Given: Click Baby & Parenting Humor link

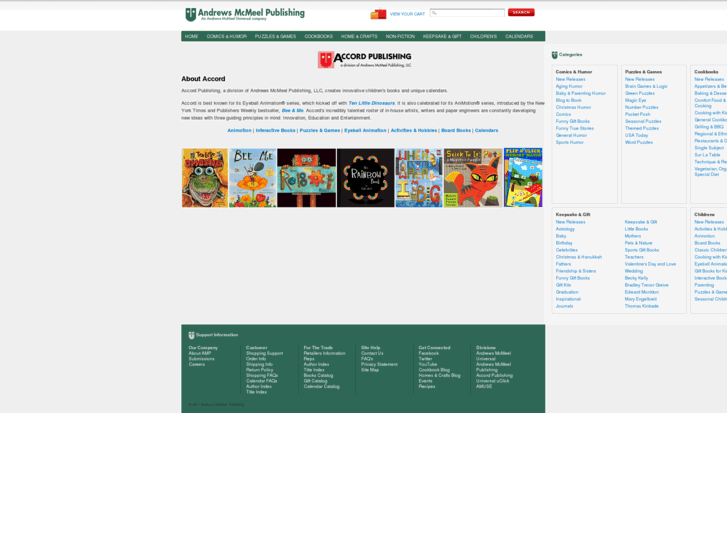Looking at the screenshot, I should pyautogui.click(x=580, y=93).
